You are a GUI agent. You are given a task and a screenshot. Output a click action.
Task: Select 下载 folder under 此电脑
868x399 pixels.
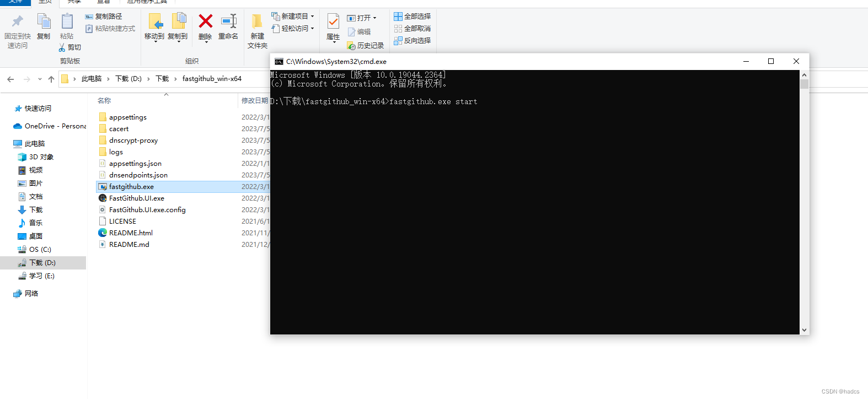(30, 210)
